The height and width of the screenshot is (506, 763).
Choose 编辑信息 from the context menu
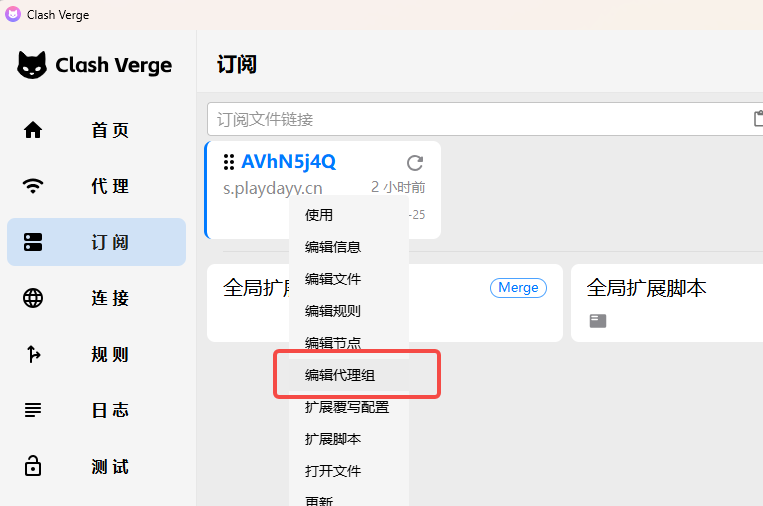point(349,247)
